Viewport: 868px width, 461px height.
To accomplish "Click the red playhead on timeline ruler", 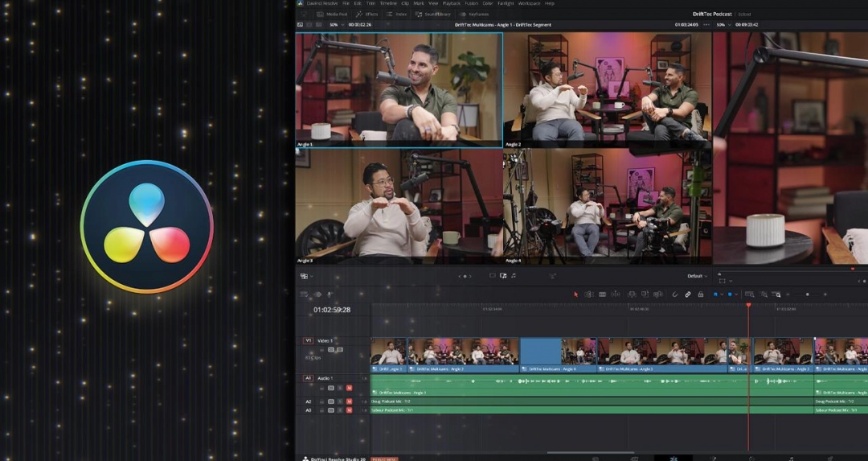I will pos(748,305).
